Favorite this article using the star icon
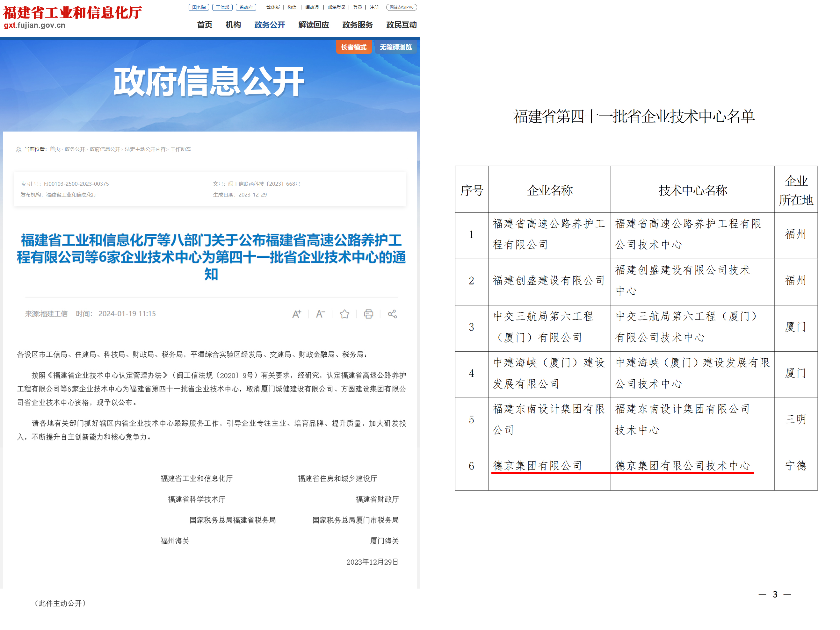 click(x=344, y=314)
